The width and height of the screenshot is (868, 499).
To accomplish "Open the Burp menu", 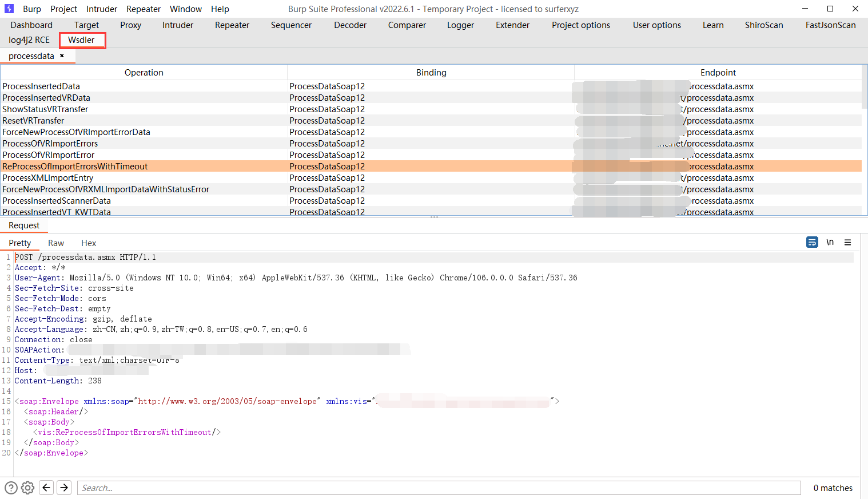I will pos(32,9).
